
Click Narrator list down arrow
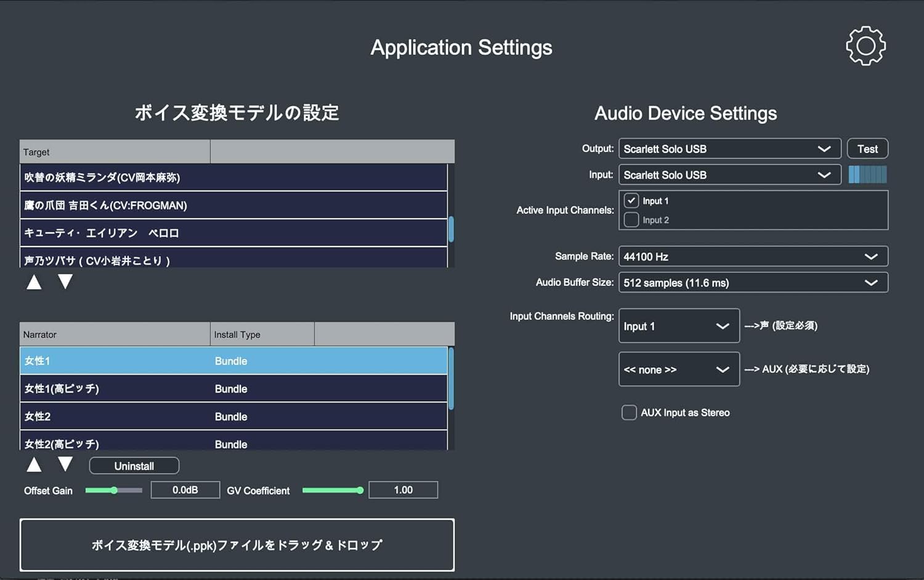(65, 465)
